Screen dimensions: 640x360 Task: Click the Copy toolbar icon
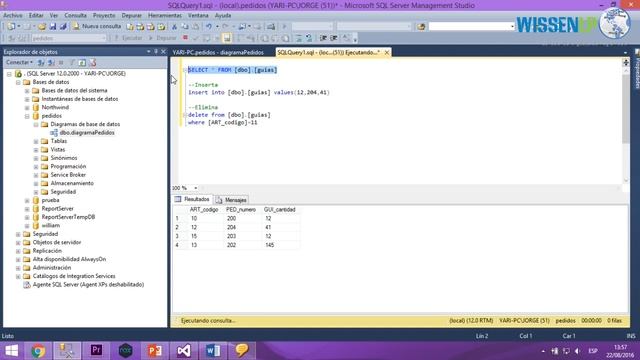185,27
